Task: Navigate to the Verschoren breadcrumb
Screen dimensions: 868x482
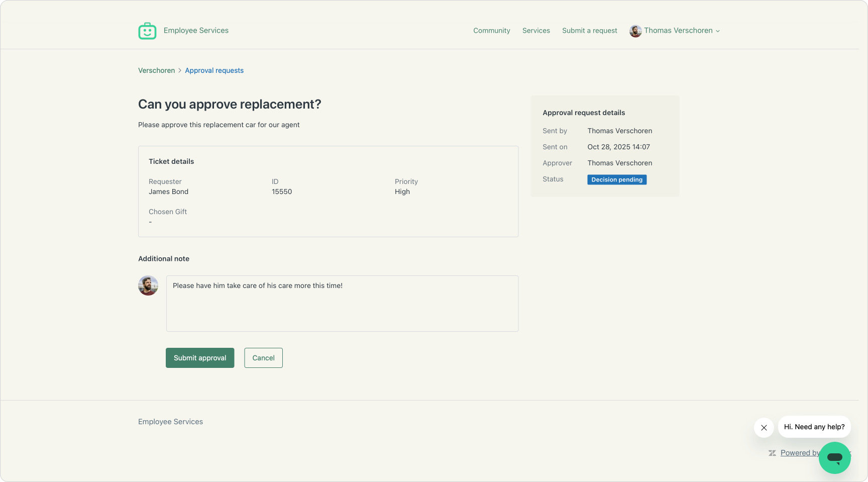Action: (x=156, y=70)
